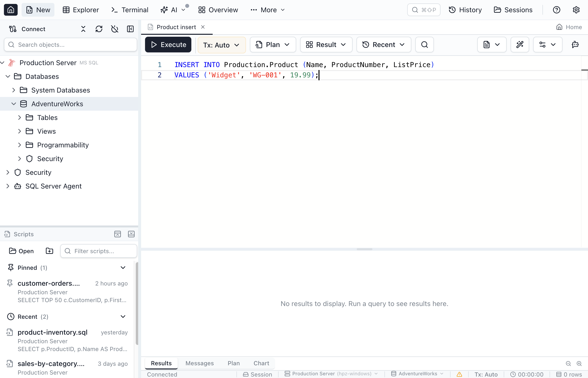The height and width of the screenshot is (378, 588).
Task: Zoom out results icon
Action: 568,364
